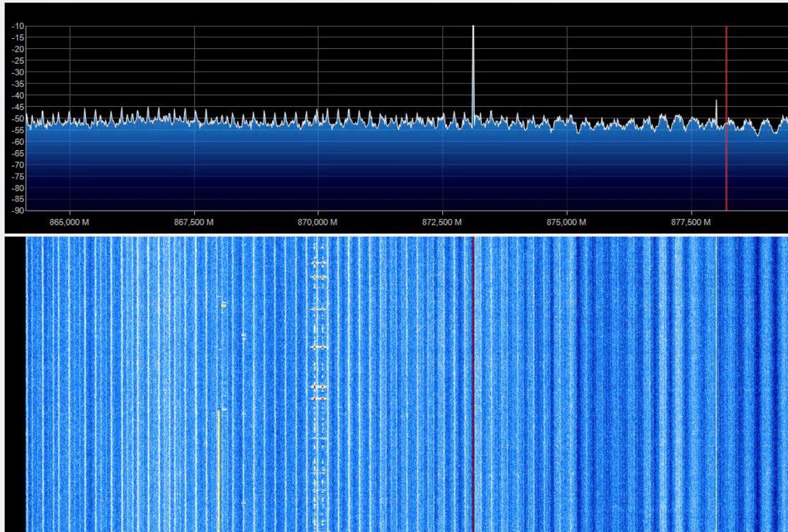
Task: Click the 877,500 M frequency label
Action: pyautogui.click(x=691, y=222)
